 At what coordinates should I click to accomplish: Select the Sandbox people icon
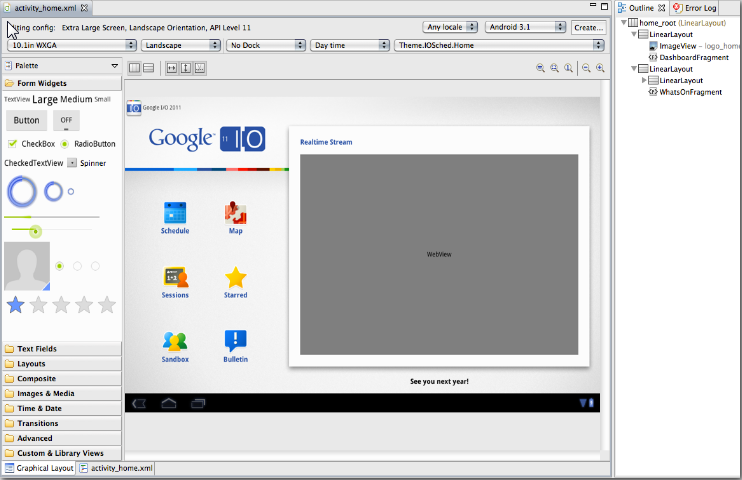pyautogui.click(x=175, y=341)
